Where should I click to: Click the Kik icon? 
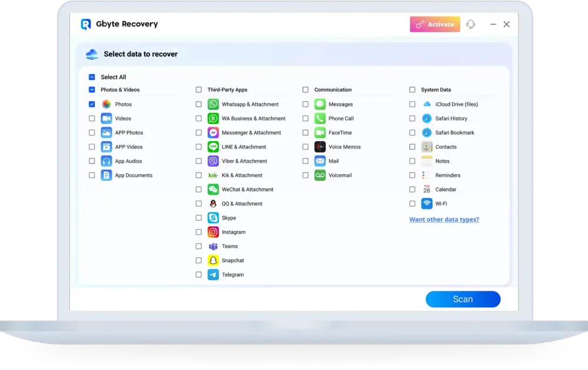pyautogui.click(x=213, y=175)
